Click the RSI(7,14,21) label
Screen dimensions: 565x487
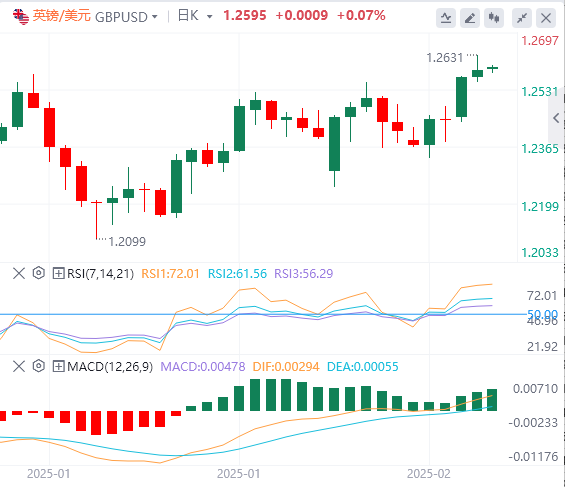[x=101, y=274]
